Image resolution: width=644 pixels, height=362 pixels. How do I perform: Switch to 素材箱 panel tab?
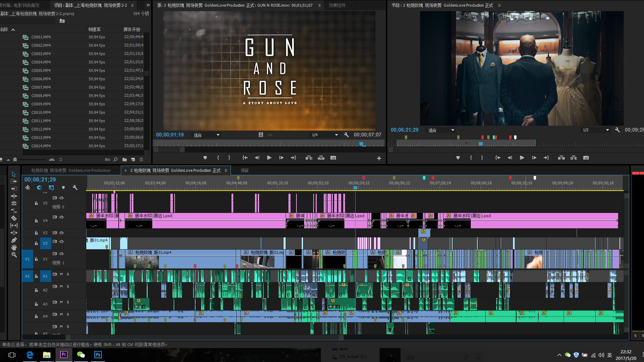tap(20, 5)
